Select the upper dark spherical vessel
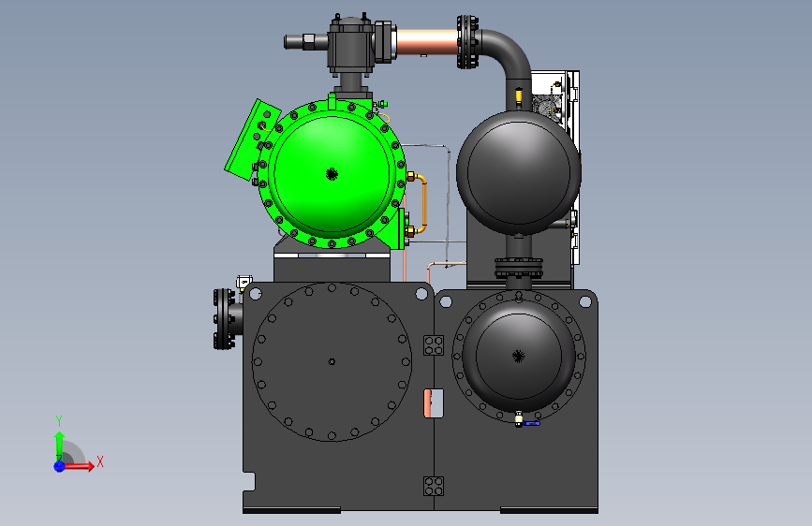The image size is (812, 526). [x=518, y=172]
